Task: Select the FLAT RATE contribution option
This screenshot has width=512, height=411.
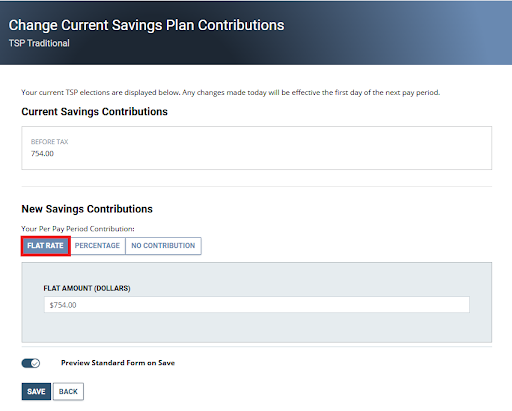Action: point(46,246)
